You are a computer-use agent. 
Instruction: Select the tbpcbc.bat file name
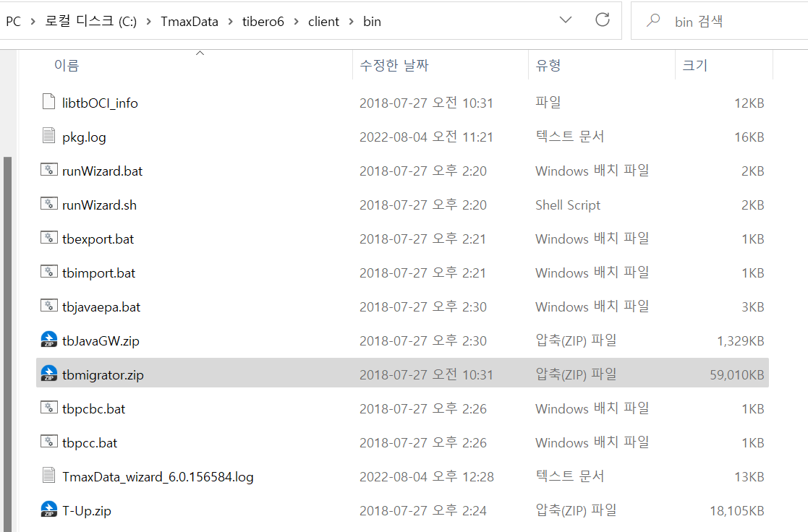coord(94,409)
